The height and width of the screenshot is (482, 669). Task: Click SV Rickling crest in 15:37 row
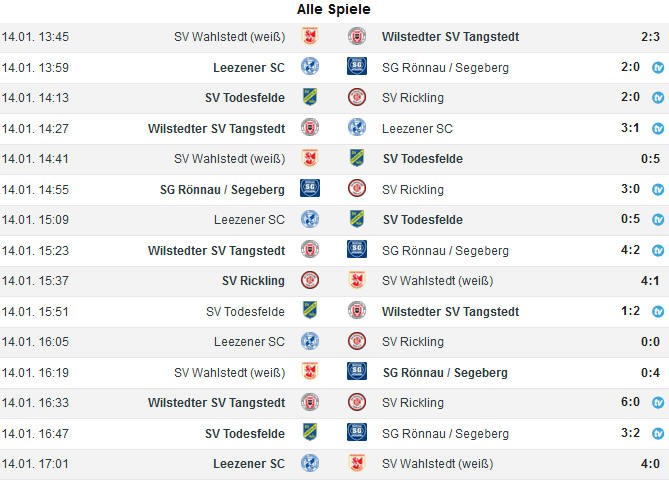click(x=310, y=280)
